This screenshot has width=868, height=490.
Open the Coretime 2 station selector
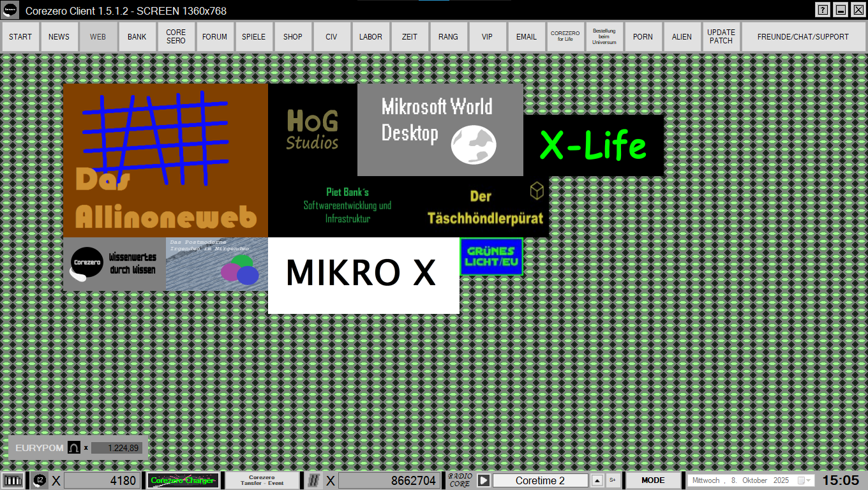(540, 480)
